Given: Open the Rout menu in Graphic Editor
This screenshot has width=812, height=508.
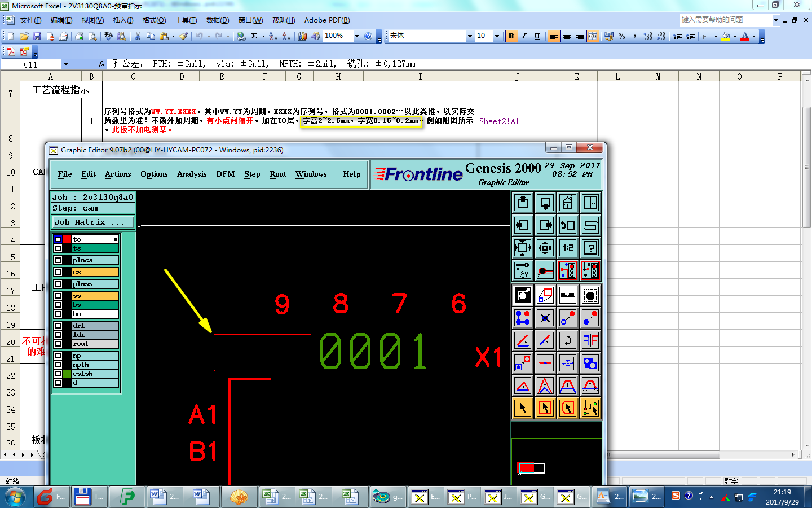Looking at the screenshot, I should (x=278, y=174).
